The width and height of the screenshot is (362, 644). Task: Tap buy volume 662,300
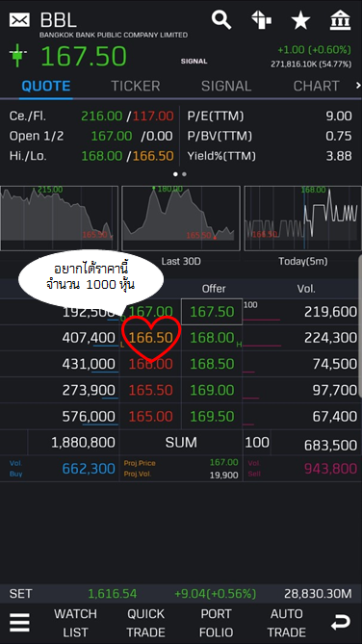[89, 468]
